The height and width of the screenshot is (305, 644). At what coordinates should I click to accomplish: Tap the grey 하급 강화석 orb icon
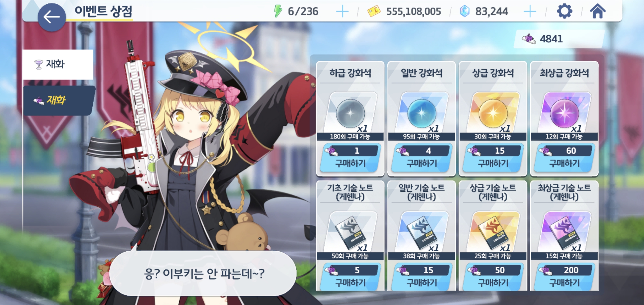(x=350, y=113)
